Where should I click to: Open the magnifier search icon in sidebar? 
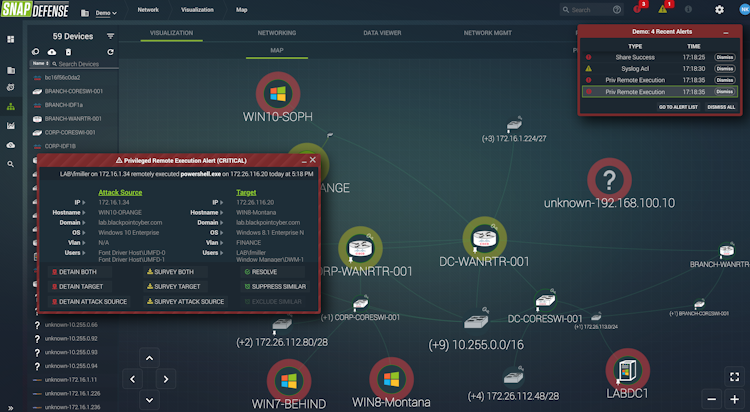11,164
